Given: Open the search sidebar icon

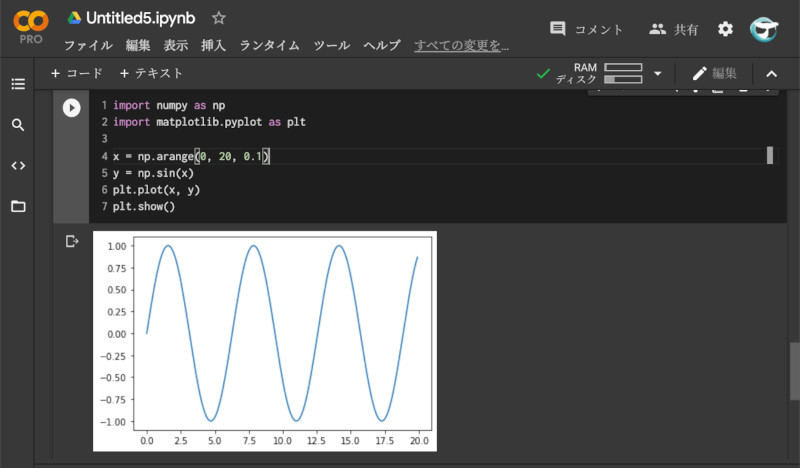Looking at the screenshot, I should (18, 125).
